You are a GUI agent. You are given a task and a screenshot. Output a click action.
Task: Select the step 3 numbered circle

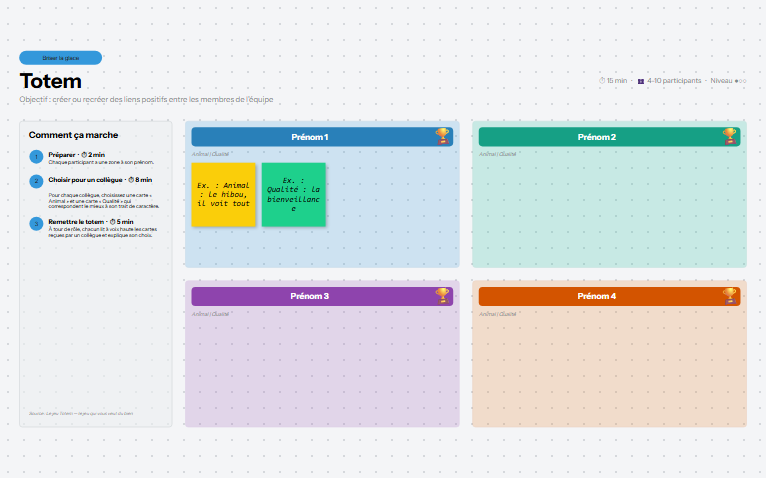(36, 224)
